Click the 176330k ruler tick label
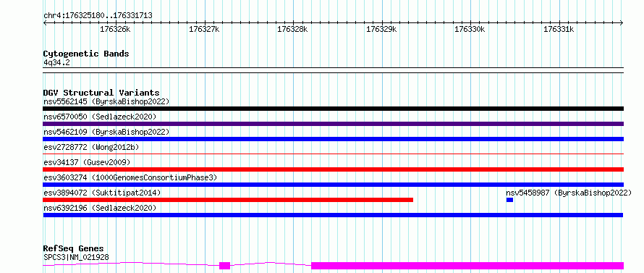 (x=470, y=30)
